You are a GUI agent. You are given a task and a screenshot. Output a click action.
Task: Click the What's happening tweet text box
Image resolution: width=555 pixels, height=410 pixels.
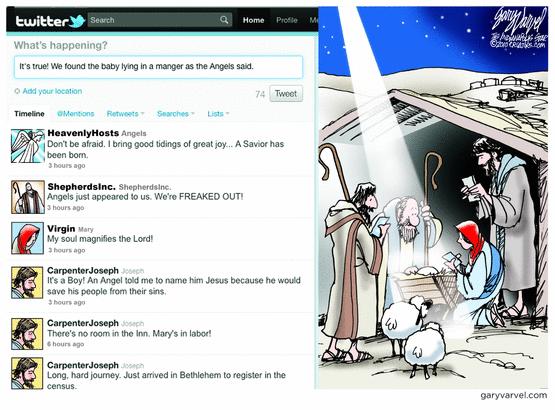pos(158,67)
